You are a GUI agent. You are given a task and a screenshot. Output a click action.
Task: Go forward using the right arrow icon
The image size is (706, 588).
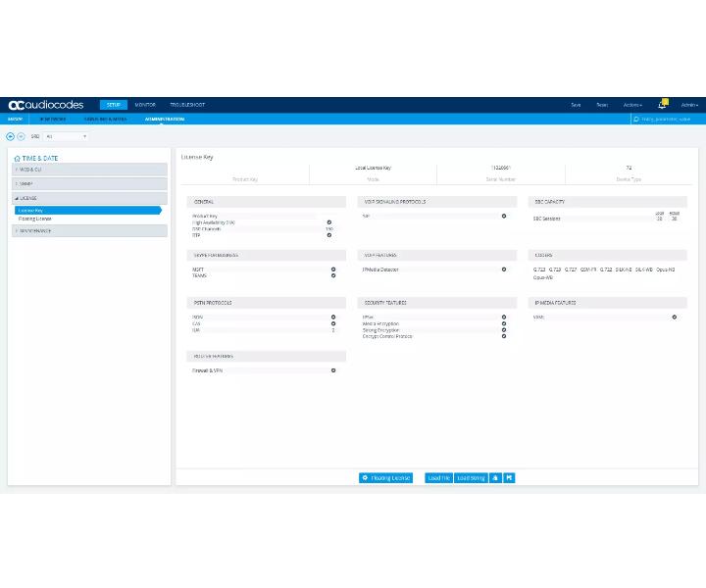click(21, 136)
